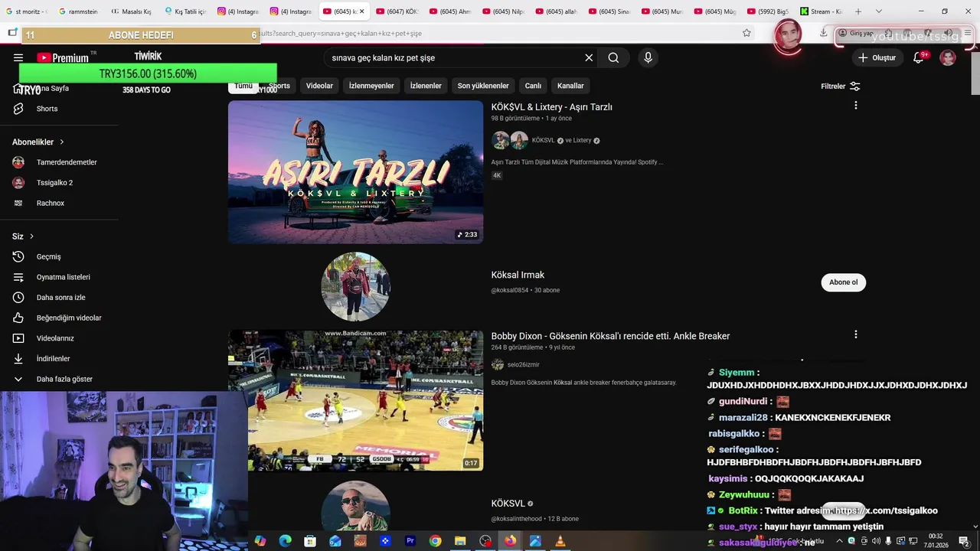This screenshot has height=551, width=980.
Task: Expand the Siz section chevron
Action: coord(31,236)
